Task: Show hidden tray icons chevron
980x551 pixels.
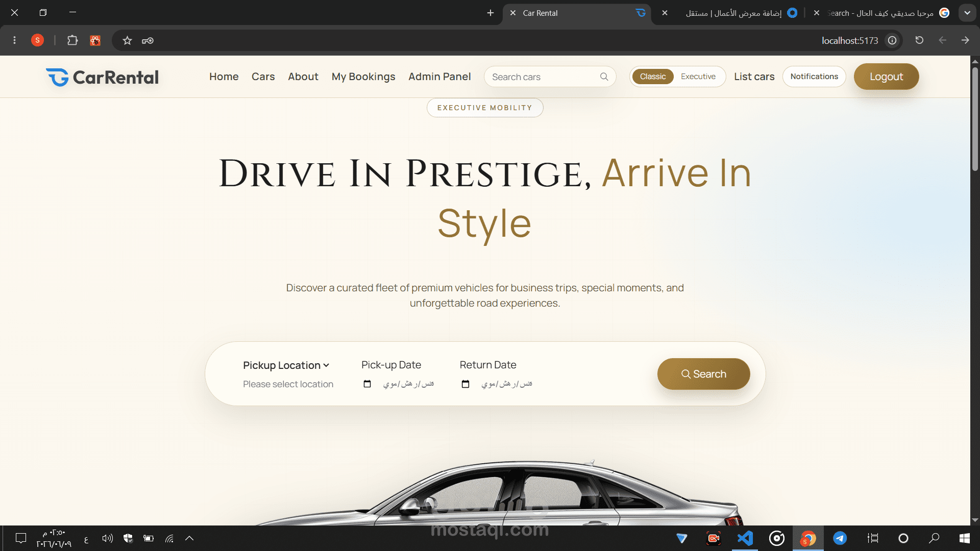Action: click(x=189, y=538)
